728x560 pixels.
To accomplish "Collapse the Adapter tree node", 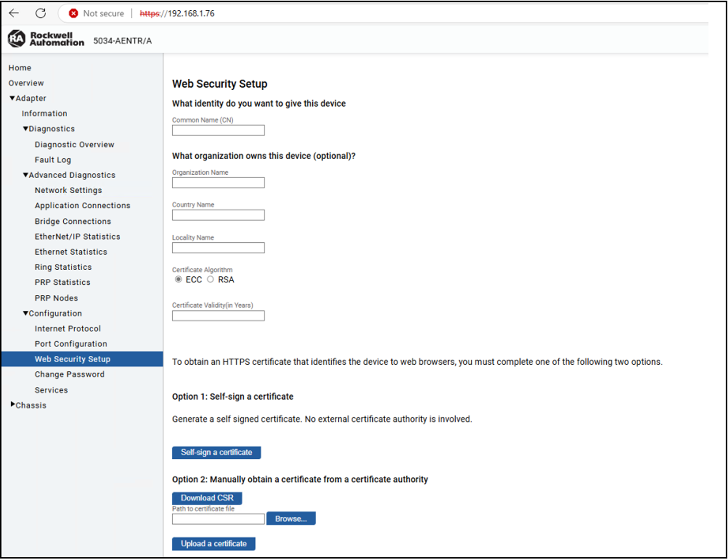I will (x=12, y=98).
